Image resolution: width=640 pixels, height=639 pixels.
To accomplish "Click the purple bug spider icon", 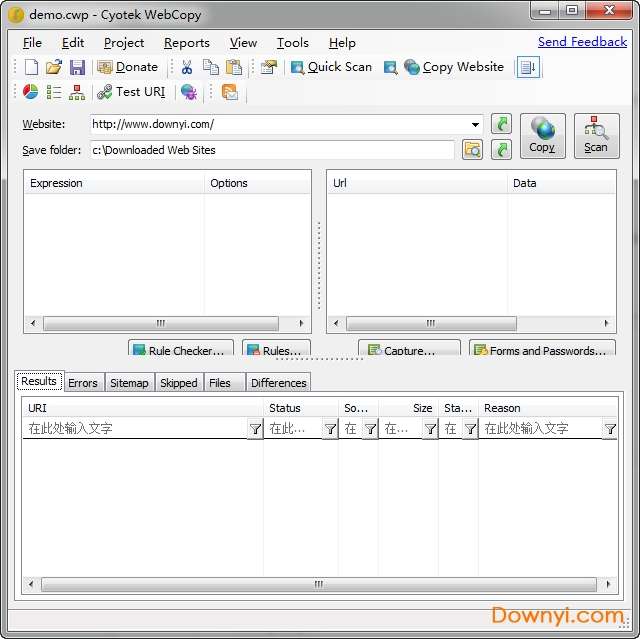I will [x=189, y=92].
